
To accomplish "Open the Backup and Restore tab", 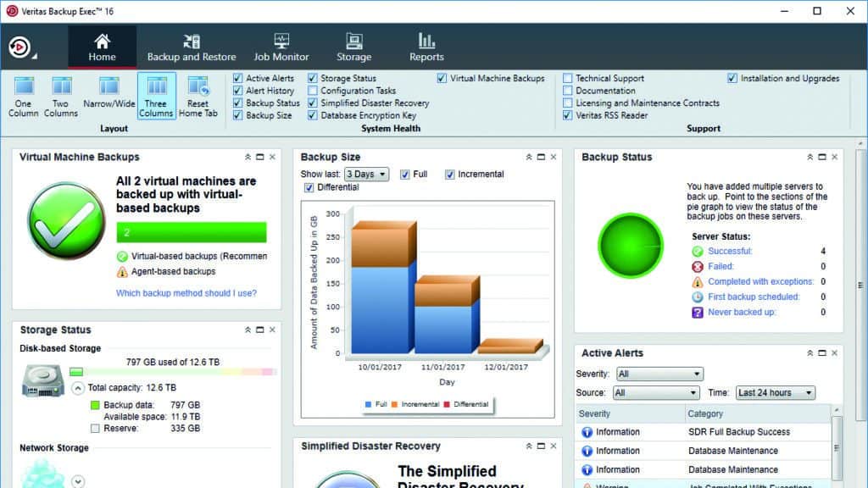I will (x=192, y=47).
